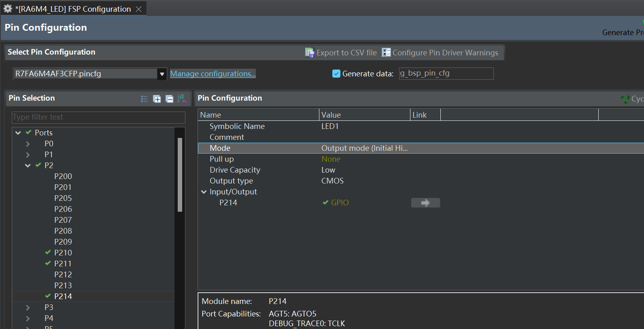Screen dimensions: 644x329
Task: Click the Value column header
Action: [x=365, y=115]
